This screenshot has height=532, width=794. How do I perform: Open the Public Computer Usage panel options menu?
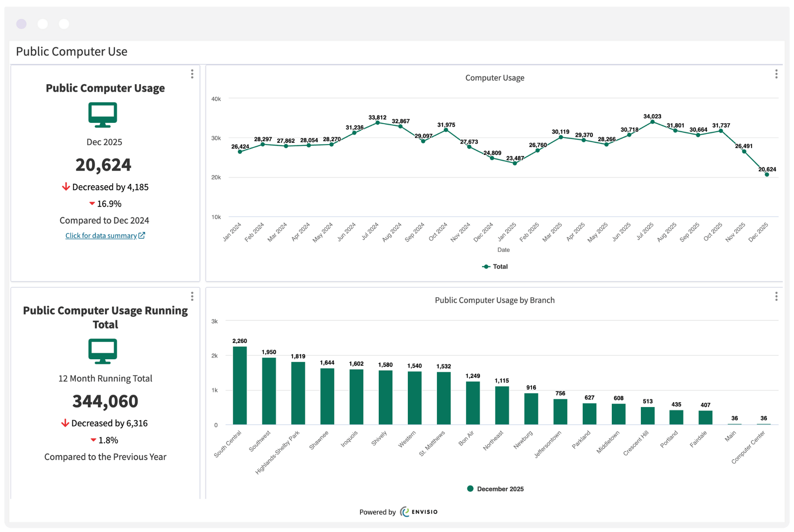(192, 74)
